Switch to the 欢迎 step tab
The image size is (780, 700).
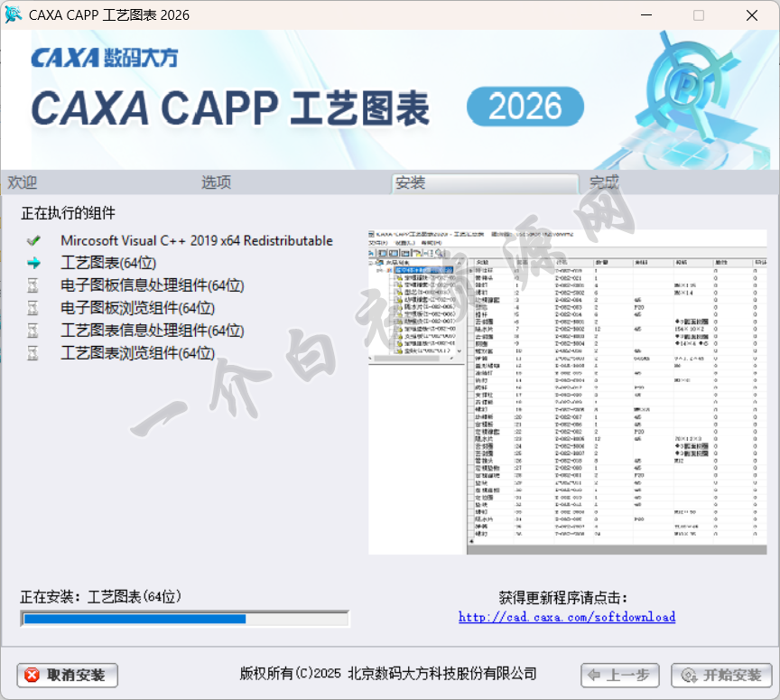coord(23,182)
